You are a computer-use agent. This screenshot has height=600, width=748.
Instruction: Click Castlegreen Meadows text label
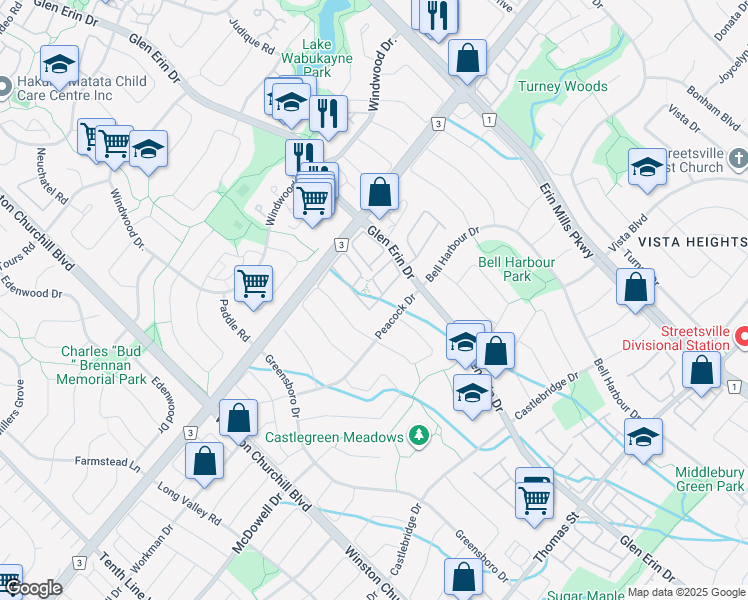(x=334, y=437)
